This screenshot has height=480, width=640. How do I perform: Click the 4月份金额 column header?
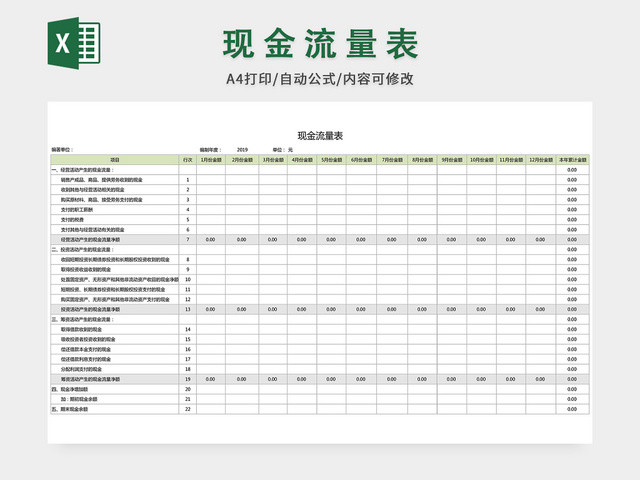(x=302, y=160)
